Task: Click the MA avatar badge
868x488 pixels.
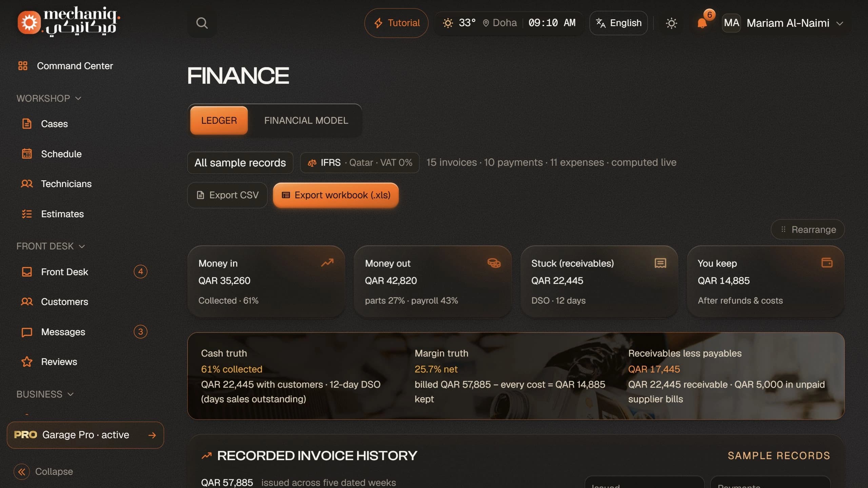Action: (x=731, y=23)
